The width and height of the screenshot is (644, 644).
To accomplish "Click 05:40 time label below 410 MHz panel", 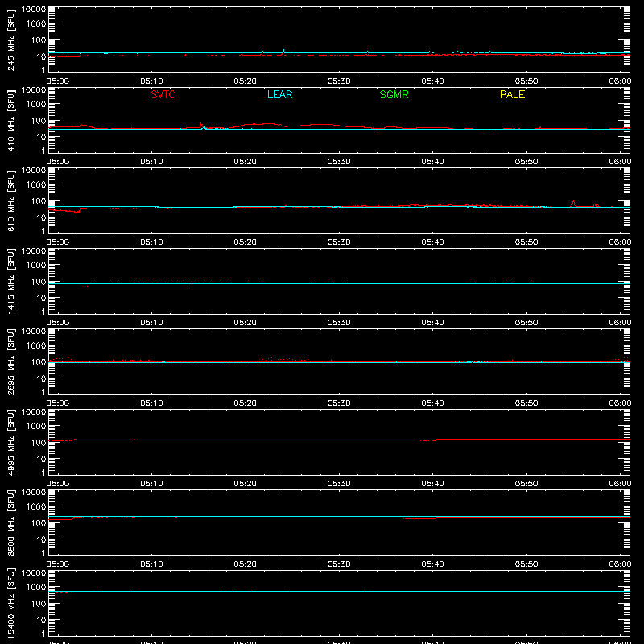I will click(432, 162).
